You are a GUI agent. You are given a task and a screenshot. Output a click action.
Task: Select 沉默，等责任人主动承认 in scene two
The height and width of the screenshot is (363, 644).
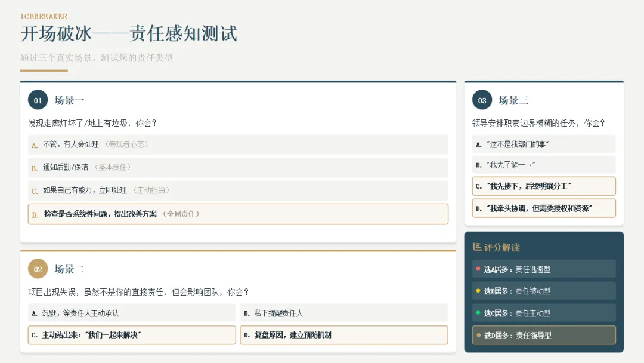click(132, 313)
